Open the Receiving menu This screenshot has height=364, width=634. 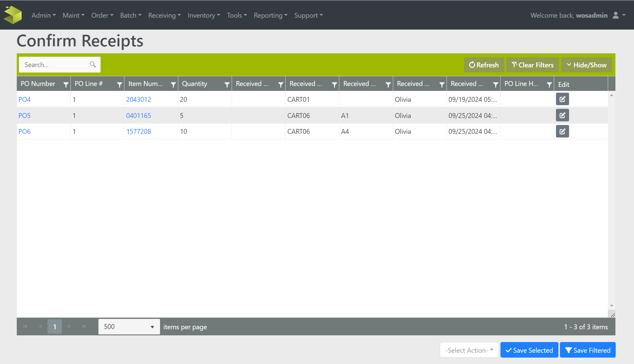[x=164, y=15]
